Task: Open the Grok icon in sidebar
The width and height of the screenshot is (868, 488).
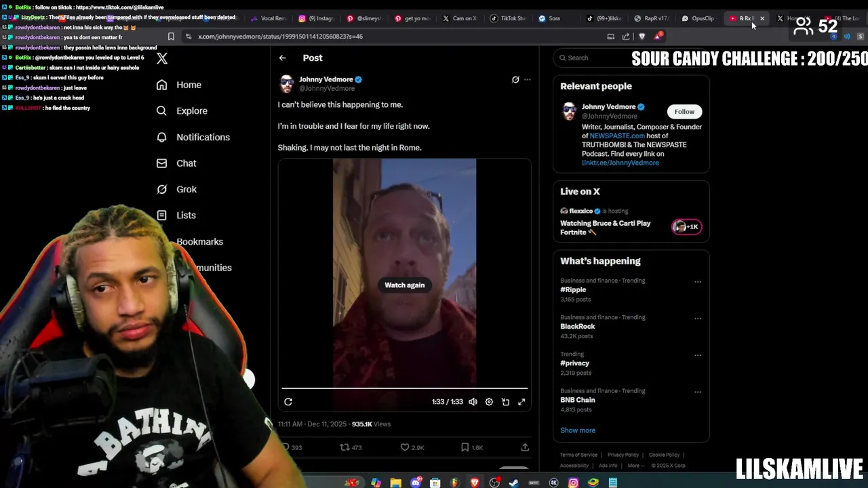Action: (161, 189)
